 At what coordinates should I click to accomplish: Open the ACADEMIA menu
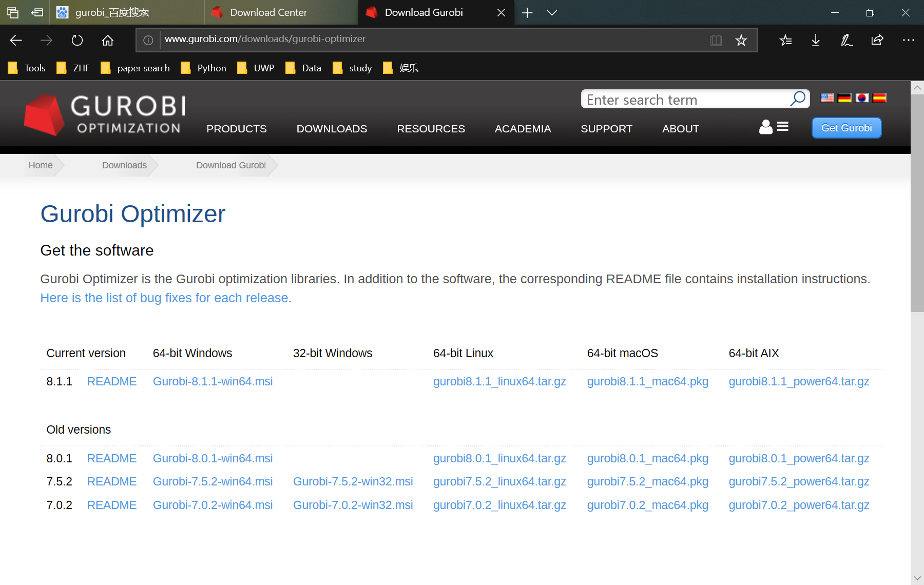coord(523,129)
